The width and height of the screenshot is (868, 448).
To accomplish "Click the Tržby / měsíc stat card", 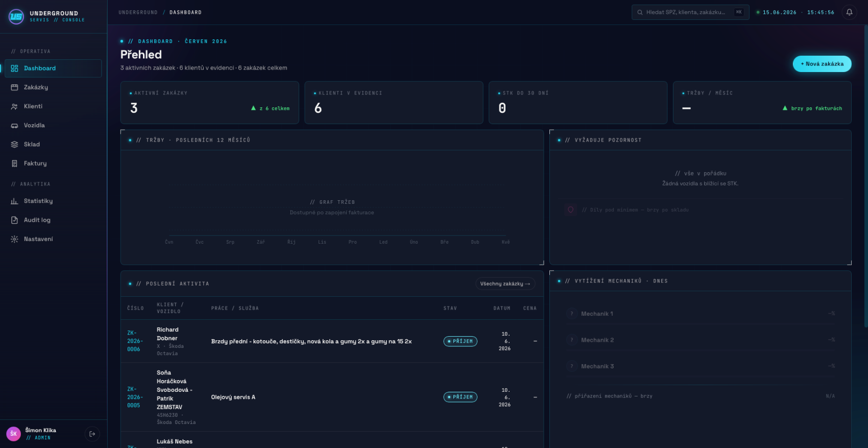I will point(762,103).
